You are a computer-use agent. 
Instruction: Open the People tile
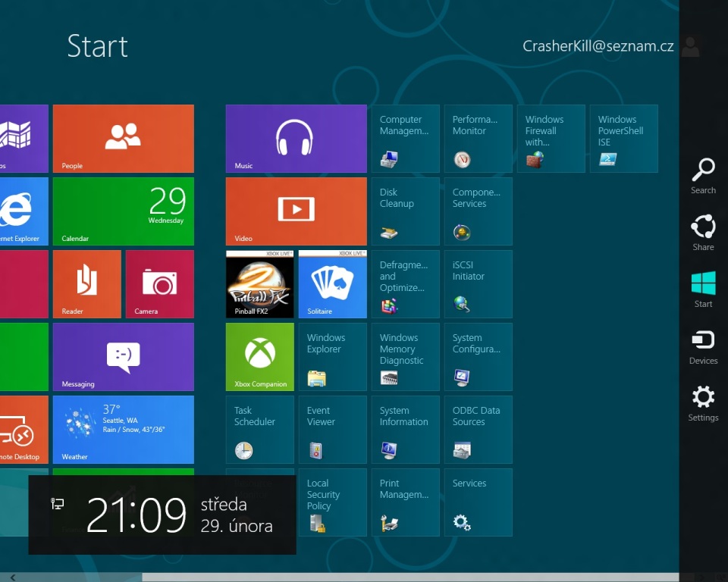click(x=124, y=139)
